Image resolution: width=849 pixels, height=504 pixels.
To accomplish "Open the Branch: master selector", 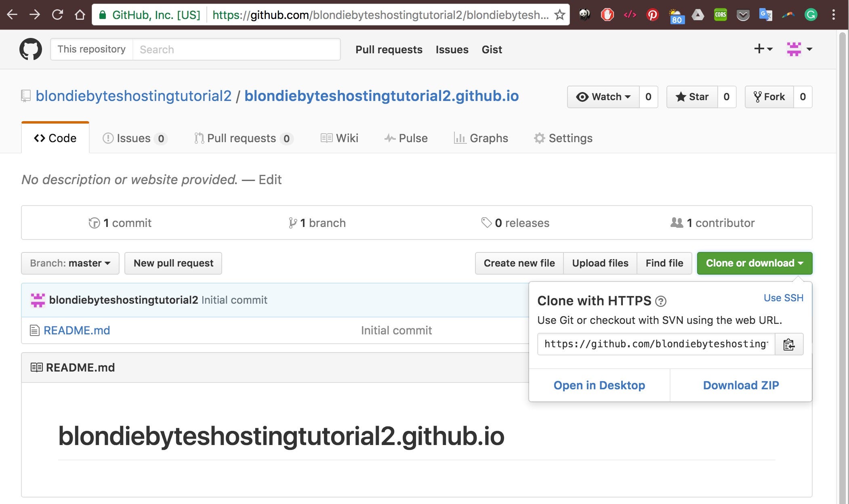I will point(69,263).
